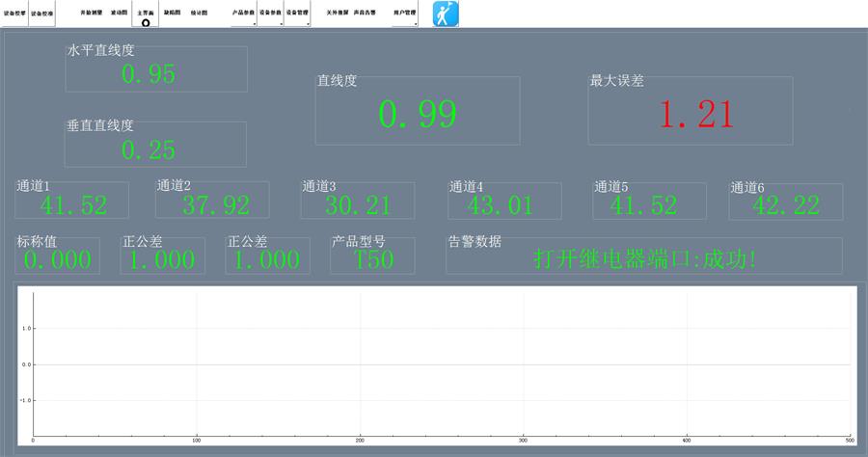Viewport: 868px width, 457px height.
Task: Click the 产品型号 field showing T50
Action: 373,259
